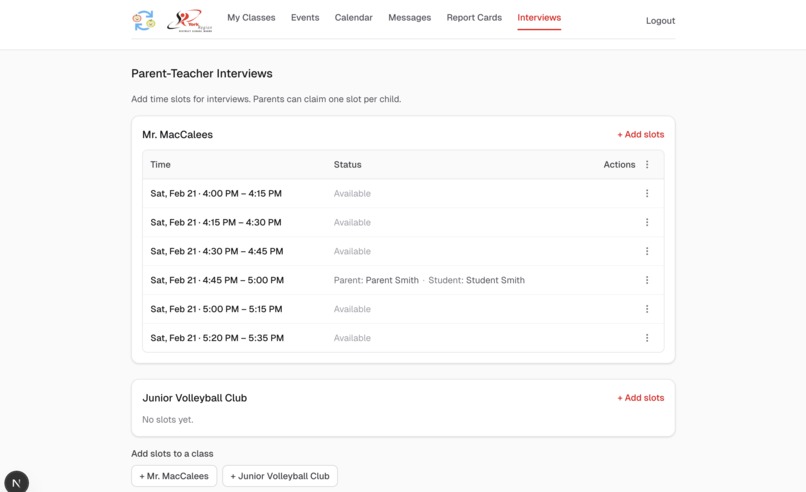Click Available status of 5:00 PM slot

(x=352, y=308)
